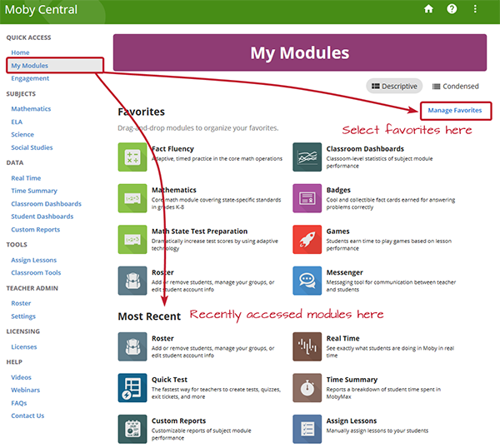Click Custom Reports title in Most Recent

coord(178,421)
